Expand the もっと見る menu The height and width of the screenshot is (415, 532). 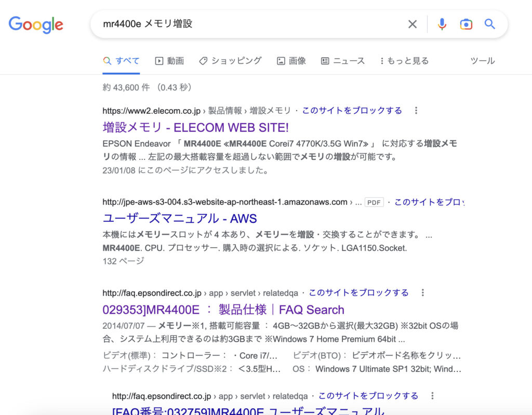[404, 61]
